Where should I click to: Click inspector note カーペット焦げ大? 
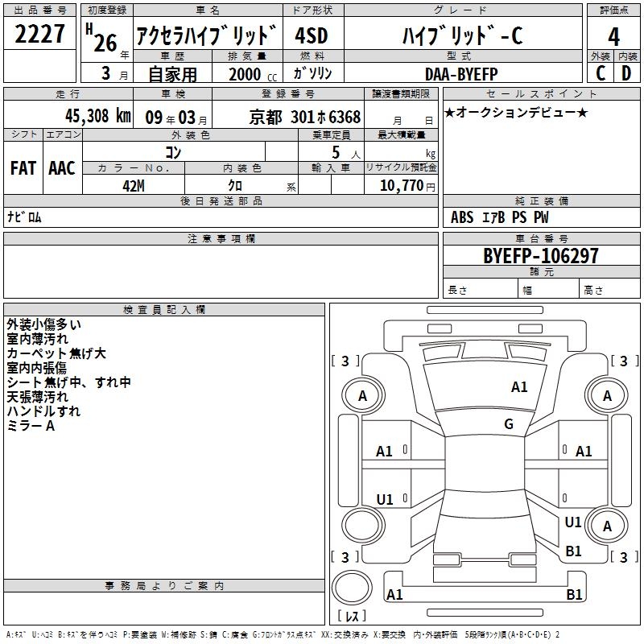(56, 353)
